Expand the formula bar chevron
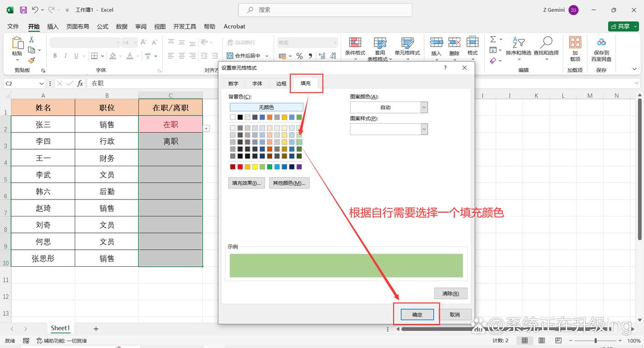Image resolution: width=644 pixels, height=348 pixels. pos(637,83)
